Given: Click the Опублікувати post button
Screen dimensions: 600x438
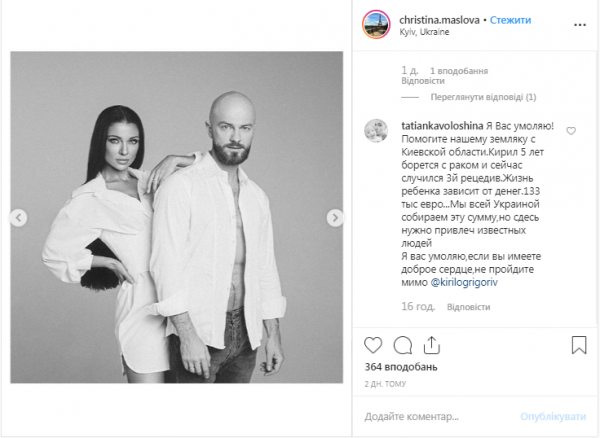Looking at the screenshot, I should click(553, 416).
